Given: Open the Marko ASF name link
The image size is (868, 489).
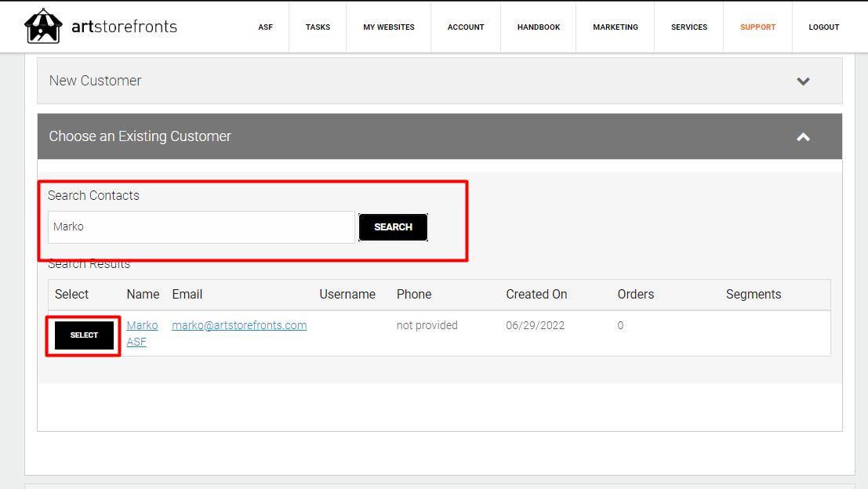Looking at the screenshot, I should 142,334.
